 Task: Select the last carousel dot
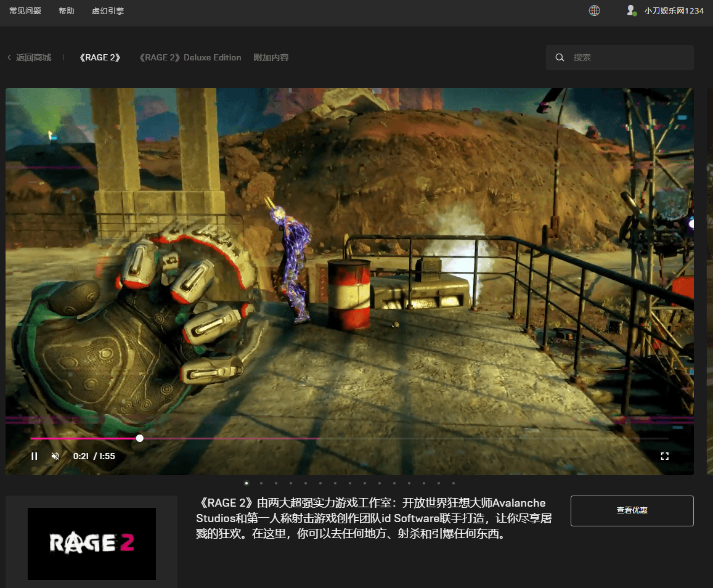point(454,483)
